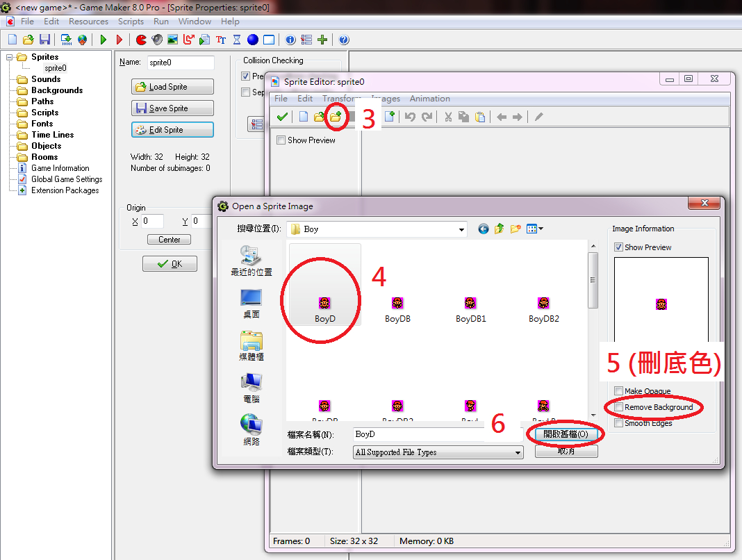Create sprite from file in Sprite Editor
Image resolution: width=742 pixels, height=560 pixels.
pos(320,117)
